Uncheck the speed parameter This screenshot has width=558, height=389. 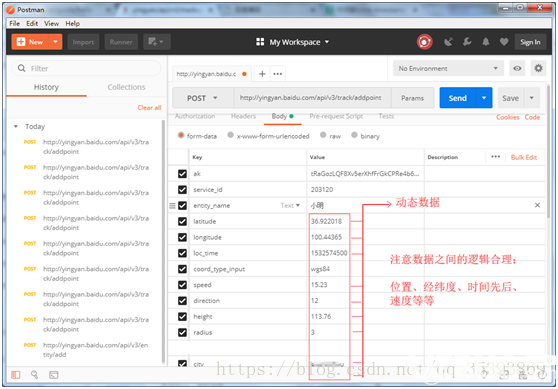coord(182,285)
